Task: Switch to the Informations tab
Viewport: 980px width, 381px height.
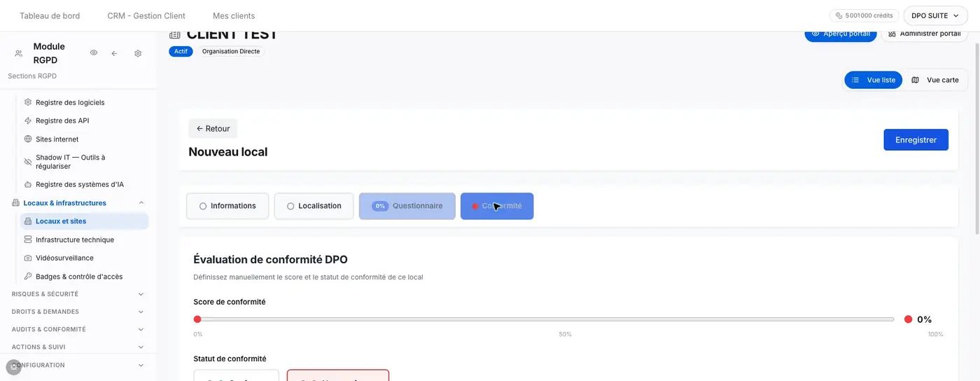Action: [227, 206]
